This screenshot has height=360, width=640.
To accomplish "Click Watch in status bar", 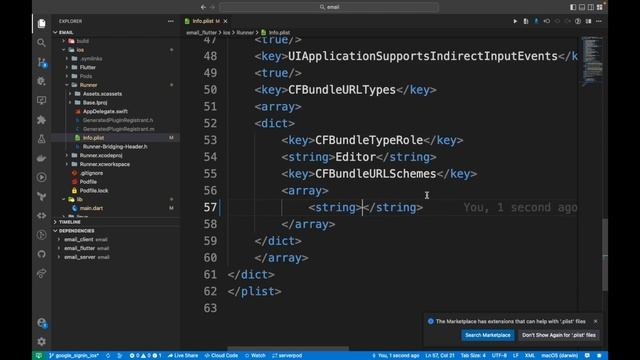I will tap(255, 356).
